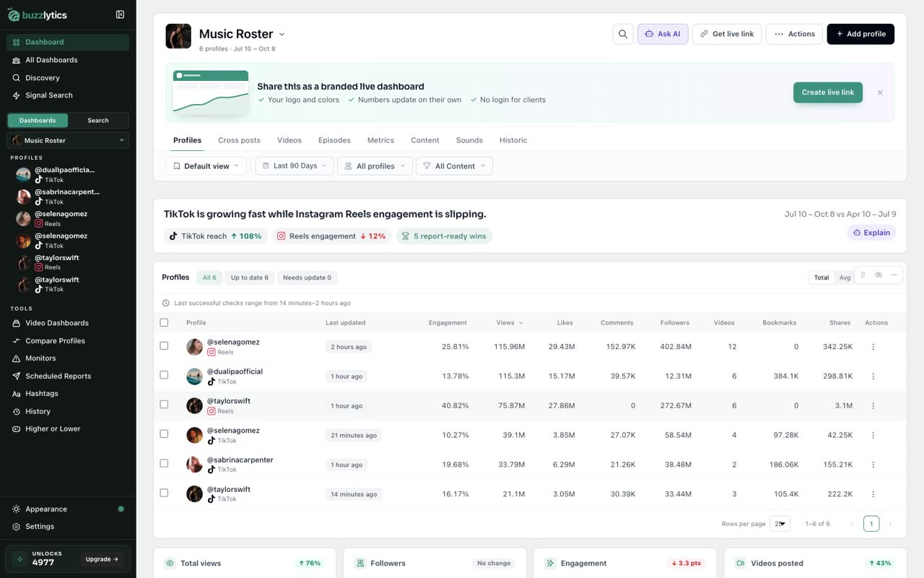Open Signal Search in sidebar

(68, 95)
